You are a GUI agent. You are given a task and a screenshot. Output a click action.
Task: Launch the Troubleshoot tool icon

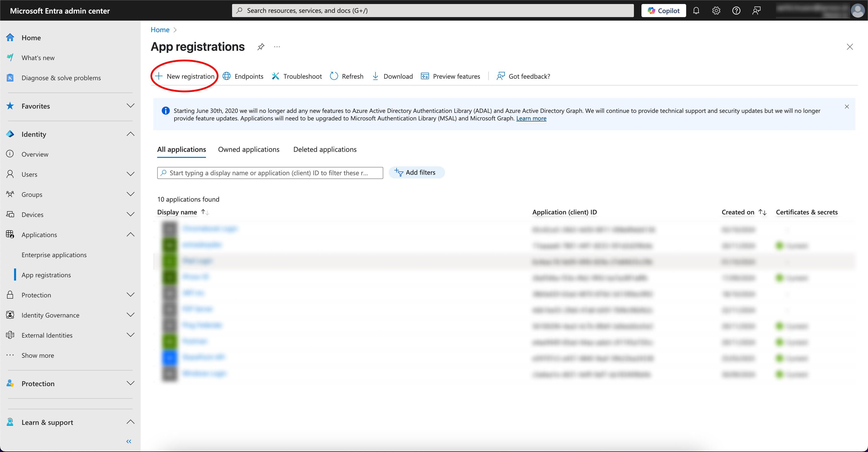(x=276, y=76)
